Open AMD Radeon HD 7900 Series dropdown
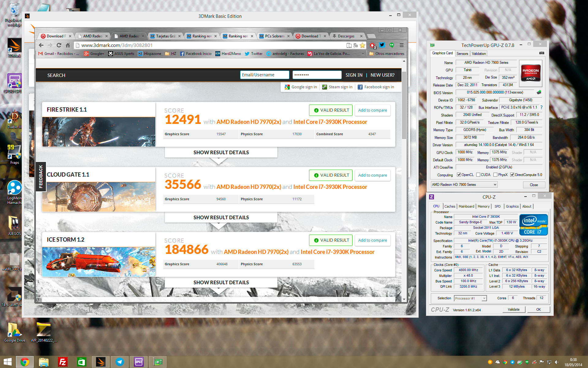This screenshot has width=588, height=368. [x=464, y=185]
